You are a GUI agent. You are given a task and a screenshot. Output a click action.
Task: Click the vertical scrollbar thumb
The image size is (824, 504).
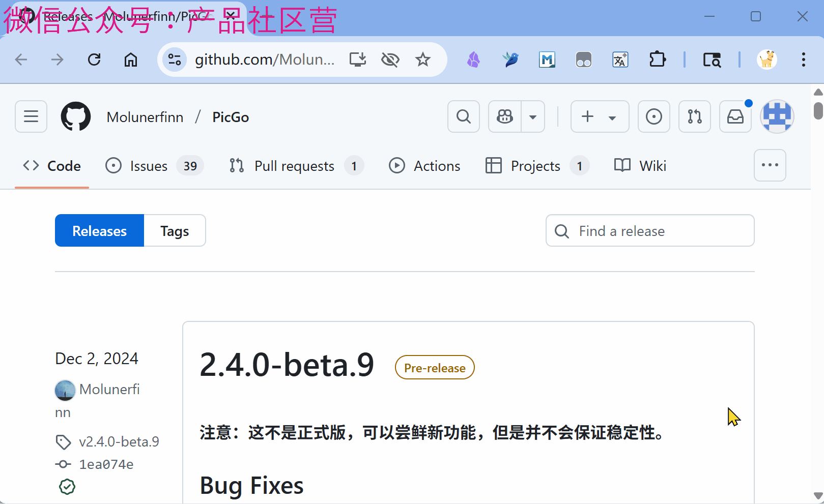pyautogui.click(x=818, y=110)
